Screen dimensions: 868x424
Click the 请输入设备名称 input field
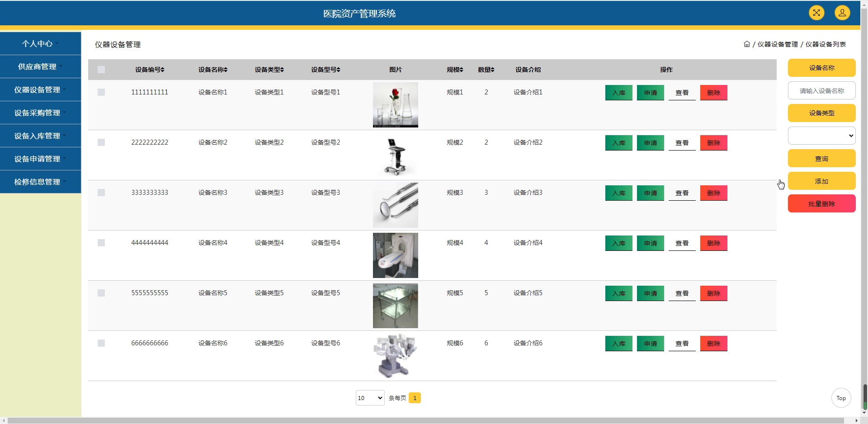821,90
